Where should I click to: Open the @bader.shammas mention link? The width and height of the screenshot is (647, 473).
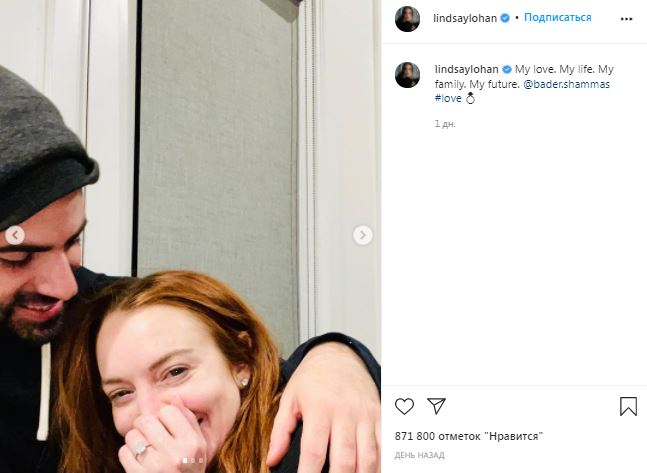click(566, 84)
